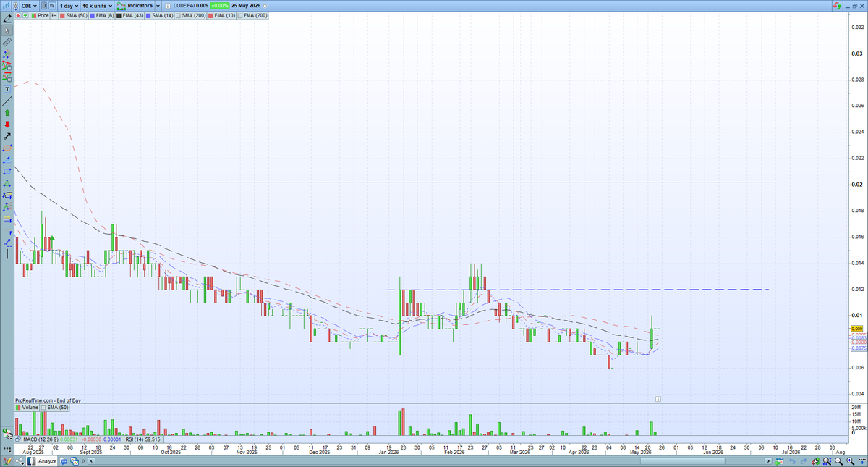The image size is (868, 467).
Task: Toggle the Volume panel indicator
Action: (x=27, y=408)
